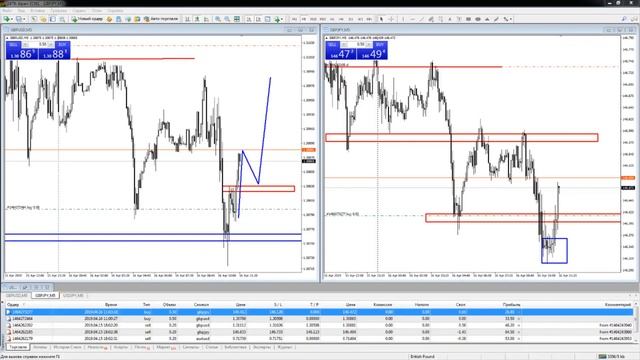Viewport: 640px width, 360px height.
Task: Toggle the Market Watch panel icon
Action: tap(34, 19)
